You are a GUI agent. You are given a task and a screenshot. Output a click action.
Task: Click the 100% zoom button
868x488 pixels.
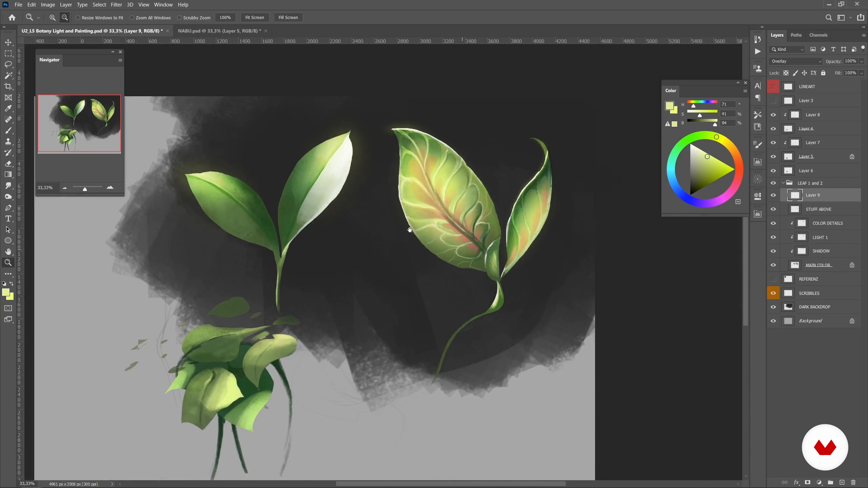point(225,18)
